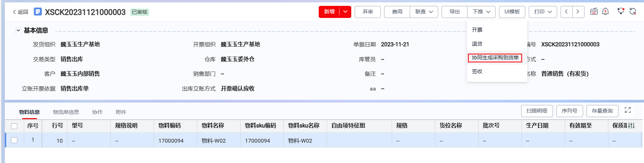Screen dimensions: 644x163
Task: Tick the select-all checkbox in table header
Action: [14, 126]
